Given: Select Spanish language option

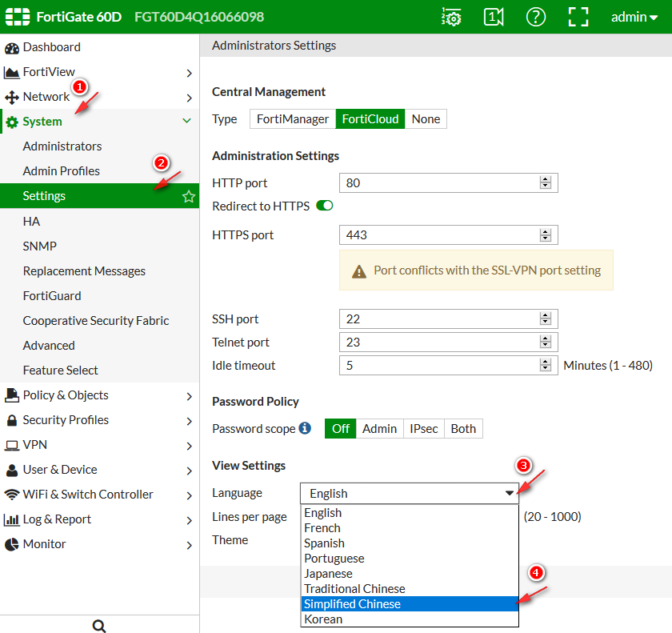Looking at the screenshot, I should point(410,543).
